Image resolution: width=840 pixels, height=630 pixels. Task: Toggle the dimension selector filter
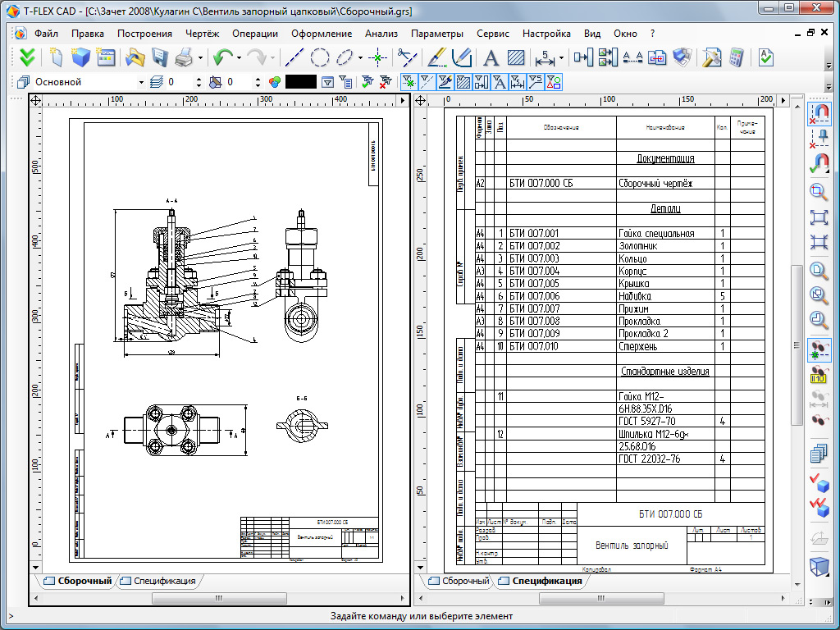(x=518, y=82)
